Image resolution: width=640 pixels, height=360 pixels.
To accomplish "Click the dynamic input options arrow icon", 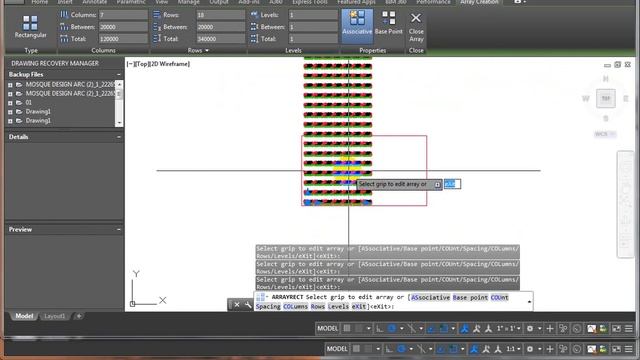I will (437, 185).
